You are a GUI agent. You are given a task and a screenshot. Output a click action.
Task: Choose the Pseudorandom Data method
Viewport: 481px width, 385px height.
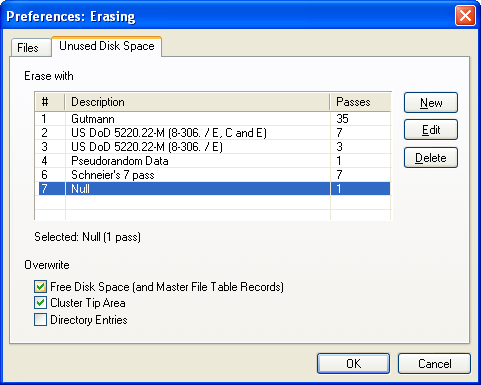(212, 161)
